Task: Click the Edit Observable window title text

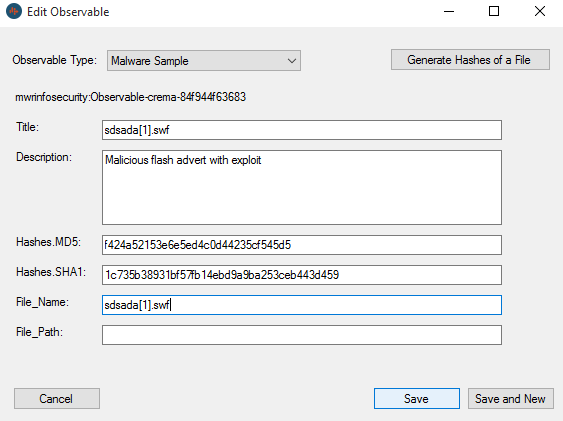Action: tap(68, 12)
